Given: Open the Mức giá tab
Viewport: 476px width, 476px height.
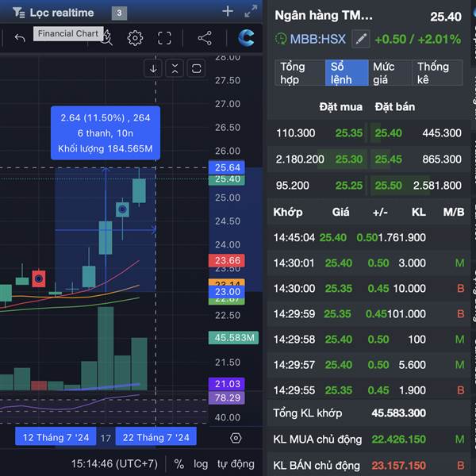Looking at the screenshot, I should click(x=390, y=73).
